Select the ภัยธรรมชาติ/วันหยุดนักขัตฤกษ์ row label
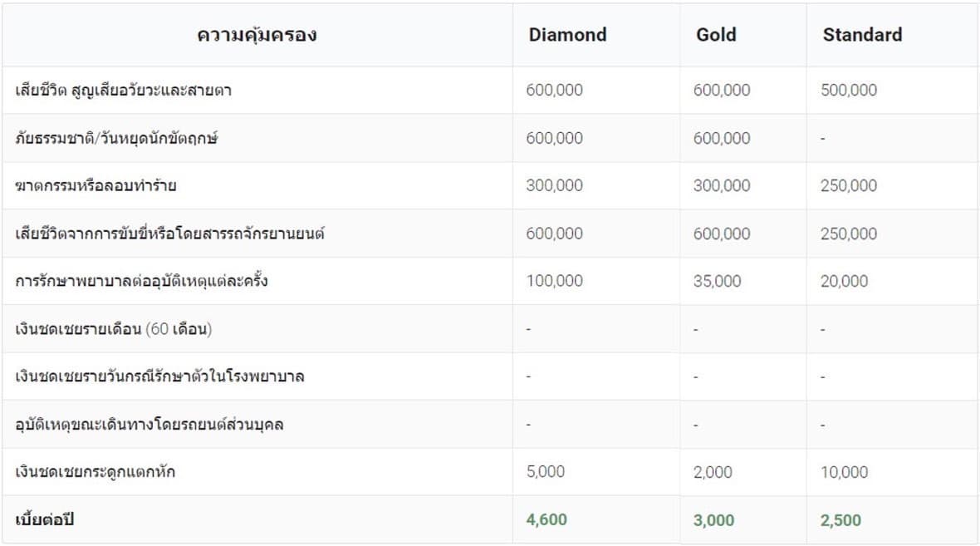The image size is (980, 546). tap(116, 138)
